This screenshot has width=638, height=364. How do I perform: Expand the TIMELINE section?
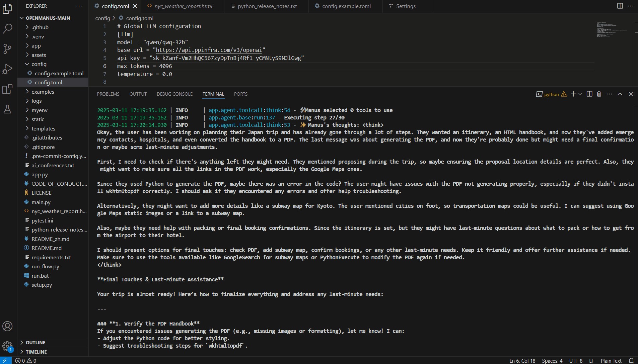(36, 352)
